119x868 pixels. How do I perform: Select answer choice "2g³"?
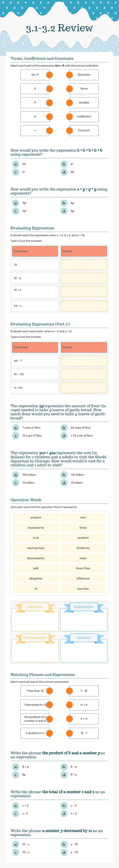click(x=15, y=211)
